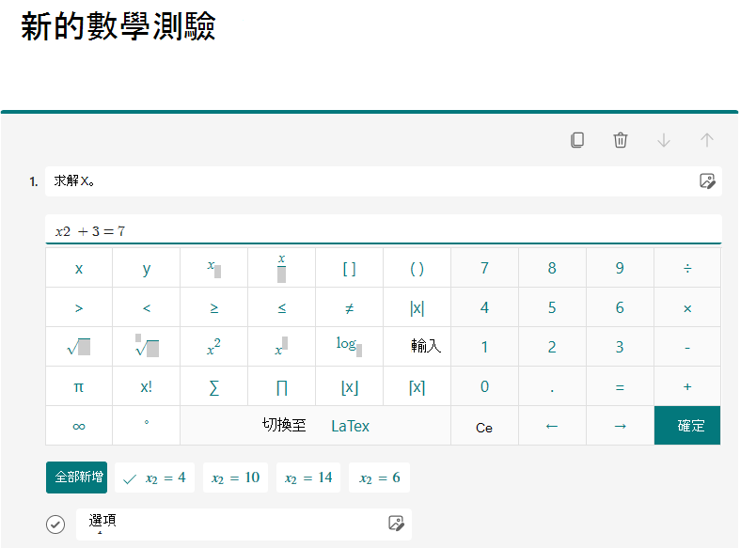
Task: Delete question using trash icon
Action: point(620,140)
